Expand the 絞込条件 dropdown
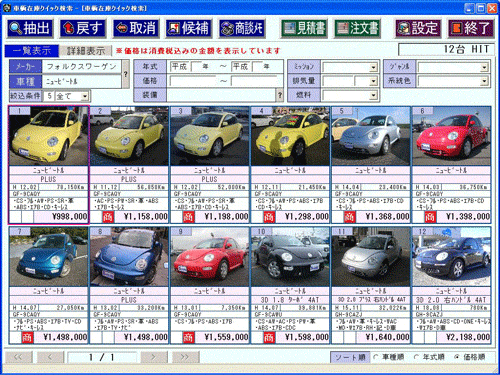 pos(85,96)
